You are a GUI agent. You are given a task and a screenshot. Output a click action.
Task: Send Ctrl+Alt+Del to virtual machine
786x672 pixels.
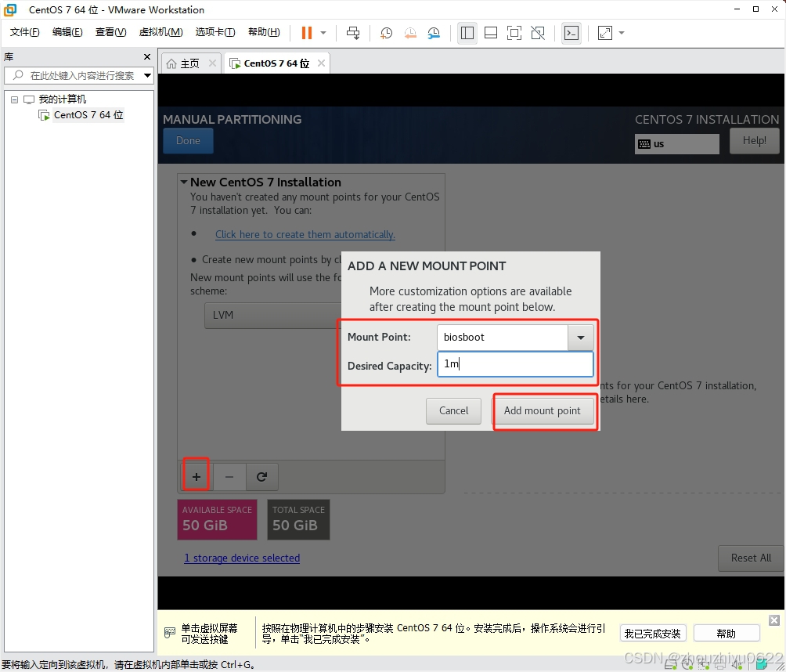coord(353,33)
